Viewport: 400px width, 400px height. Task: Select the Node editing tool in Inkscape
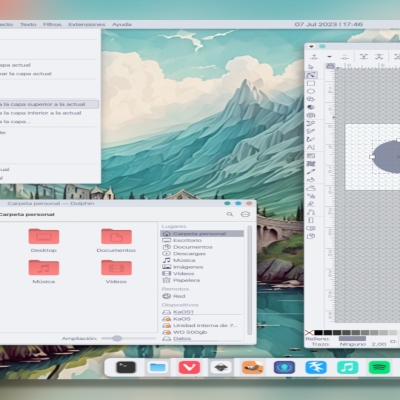point(311,75)
